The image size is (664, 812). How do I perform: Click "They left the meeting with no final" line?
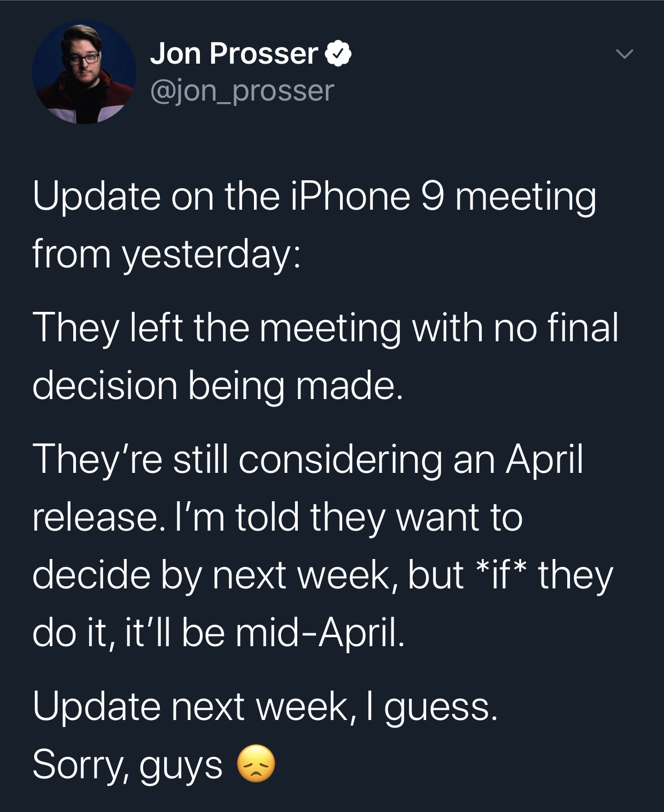[325, 327]
